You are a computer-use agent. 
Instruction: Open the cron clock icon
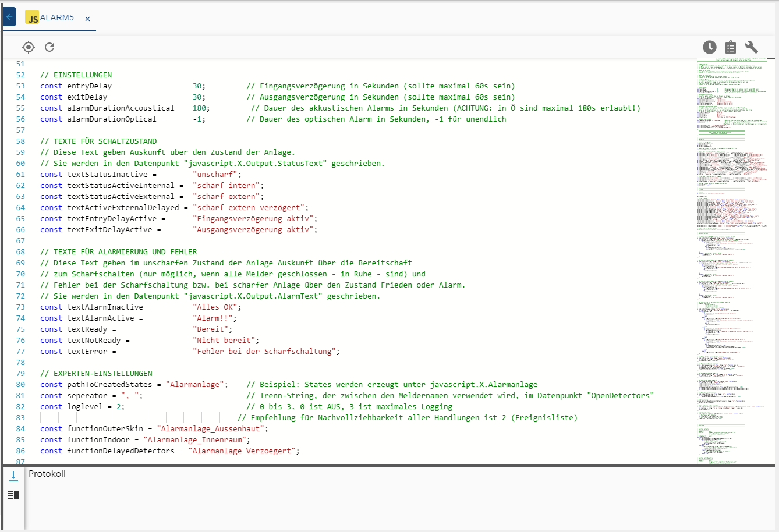(x=710, y=47)
